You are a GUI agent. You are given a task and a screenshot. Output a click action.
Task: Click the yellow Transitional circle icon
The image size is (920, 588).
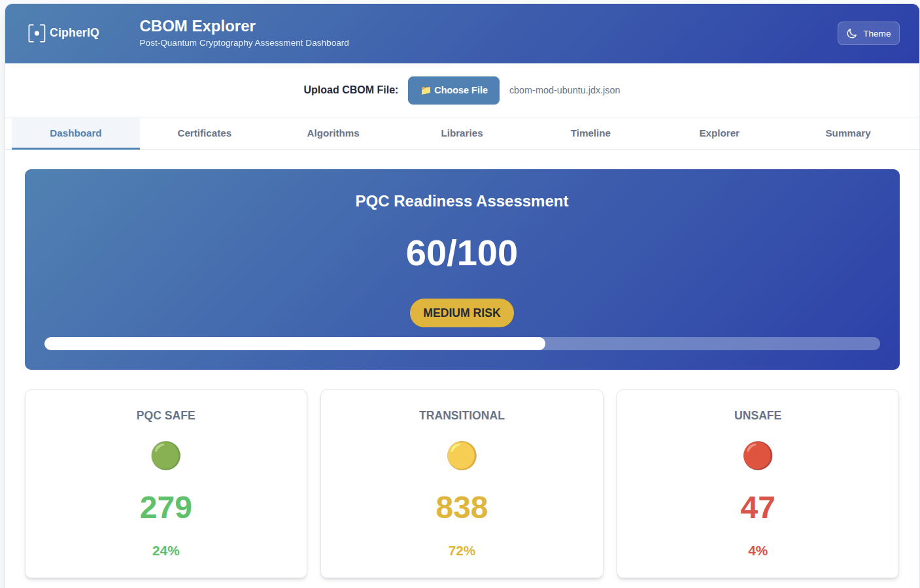(x=462, y=455)
